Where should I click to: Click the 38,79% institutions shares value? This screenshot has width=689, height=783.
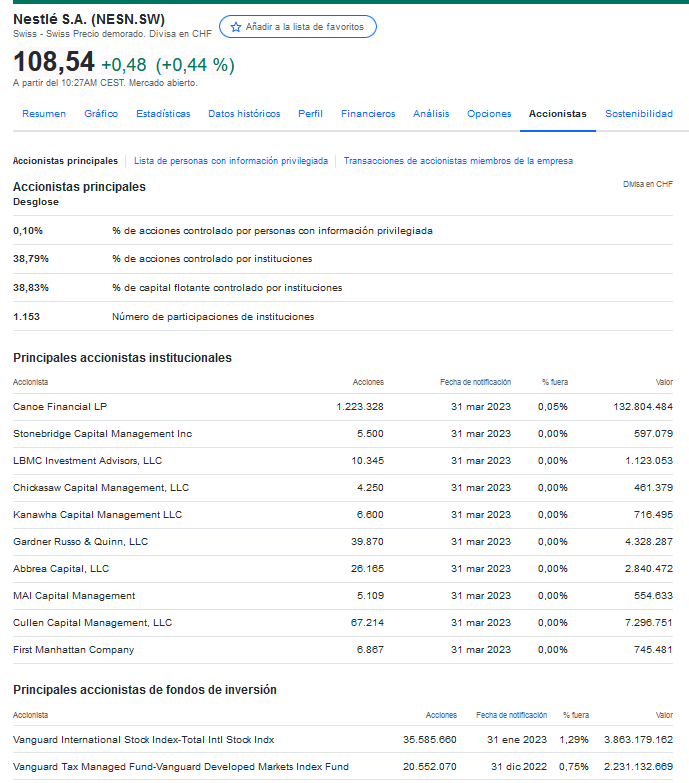[x=31, y=259]
